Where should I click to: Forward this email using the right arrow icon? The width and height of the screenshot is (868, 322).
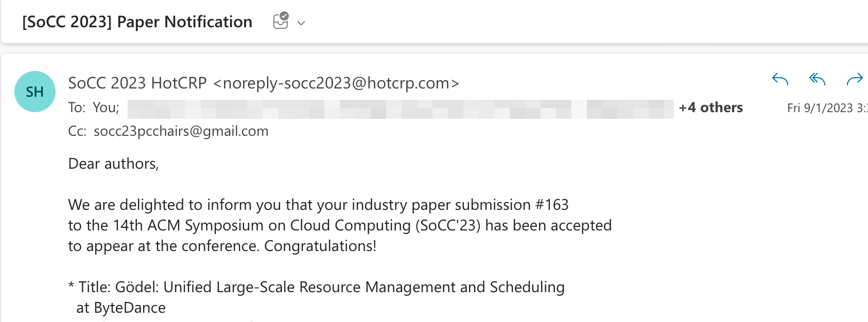(855, 79)
